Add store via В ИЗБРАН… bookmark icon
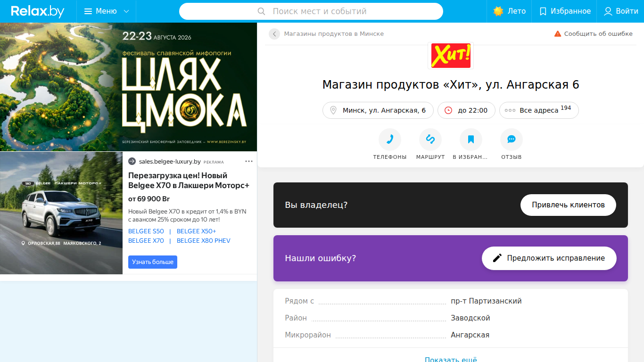This screenshot has width=644, height=362. [x=471, y=140]
